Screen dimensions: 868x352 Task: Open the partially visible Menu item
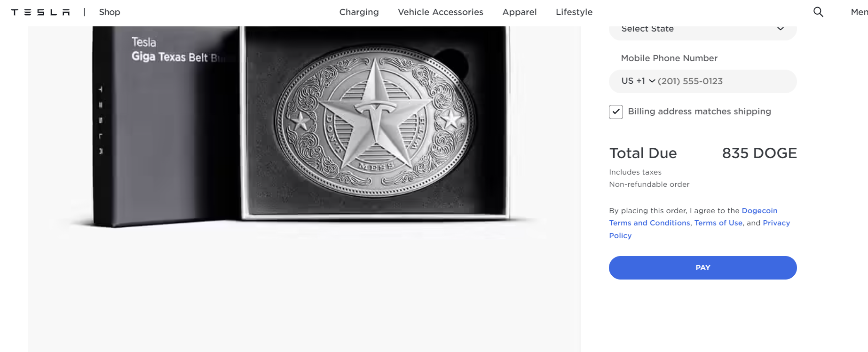point(859,12)
